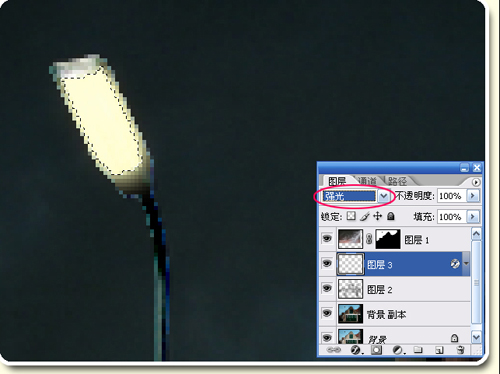Viewport: 500px width, 374px height.
Task: Click the lock icon on 背景 layer
Action: [x=454, y=338]
